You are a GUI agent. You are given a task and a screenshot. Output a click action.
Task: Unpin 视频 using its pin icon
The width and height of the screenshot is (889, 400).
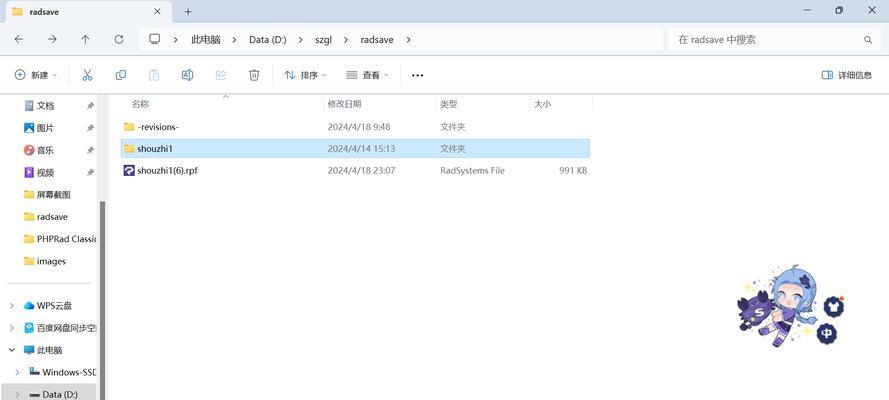pos(90,172)
